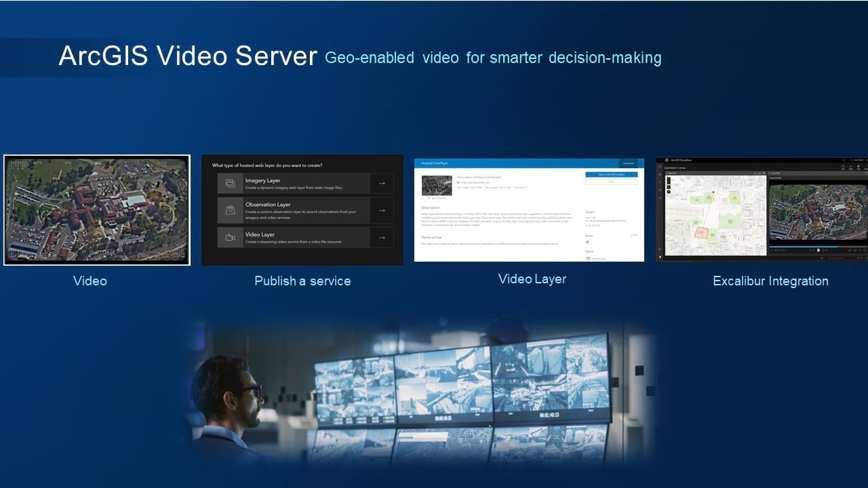
Task: Click the aerial hospital video thumbnail
Action: coord(97,210)
